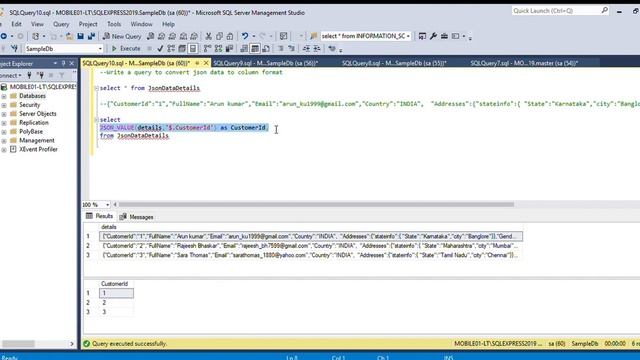The width and height of the screenshot is (640, 360).
Task: Expand the Databases node
Action: pyautogui.click(x=4, y=96)
